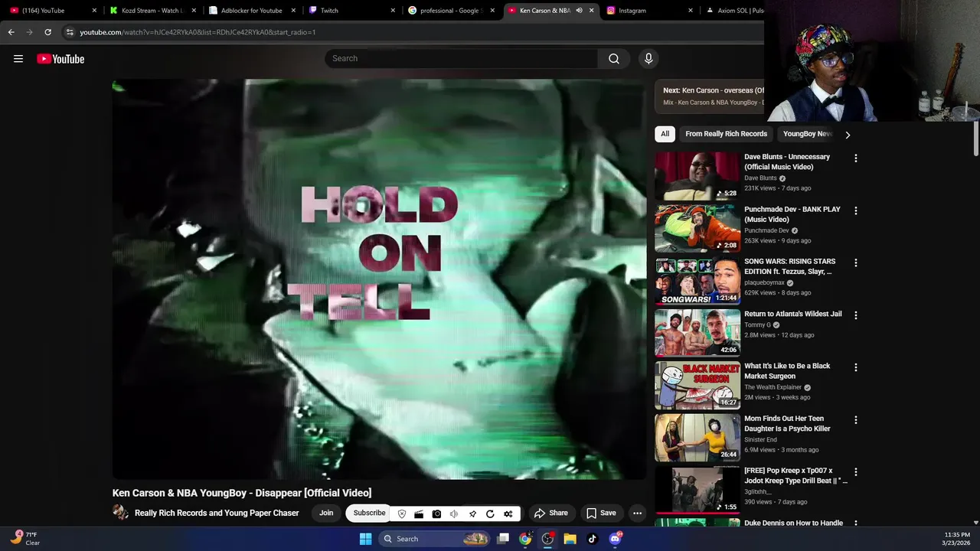Switch to the Adblocker for Youtube tab
The image size is (980, 551).
251,11
